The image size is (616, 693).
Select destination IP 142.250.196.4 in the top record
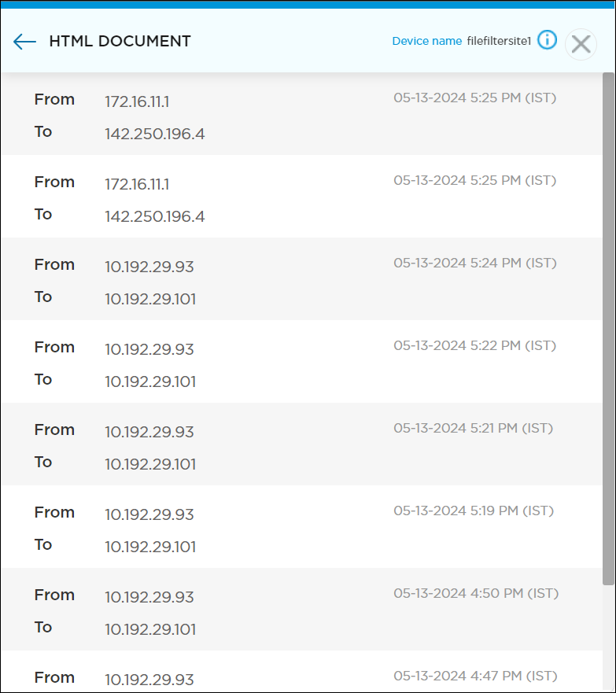coord(154,134)
